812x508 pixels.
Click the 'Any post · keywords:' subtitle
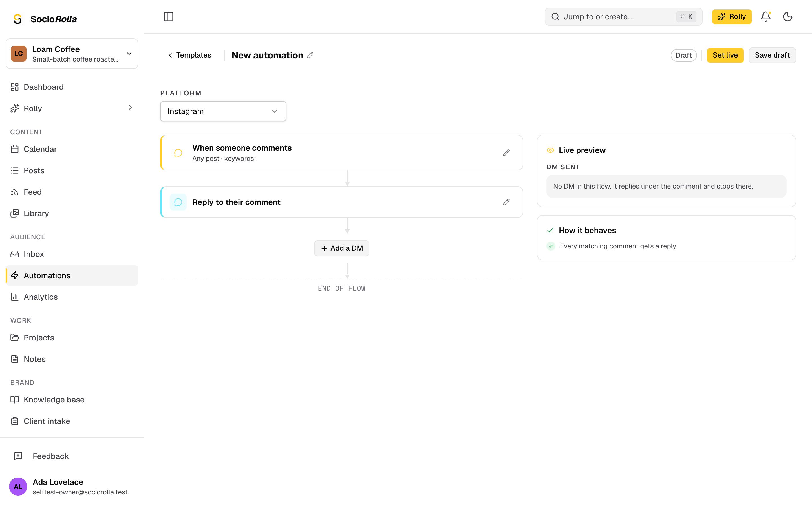point(224,159)
